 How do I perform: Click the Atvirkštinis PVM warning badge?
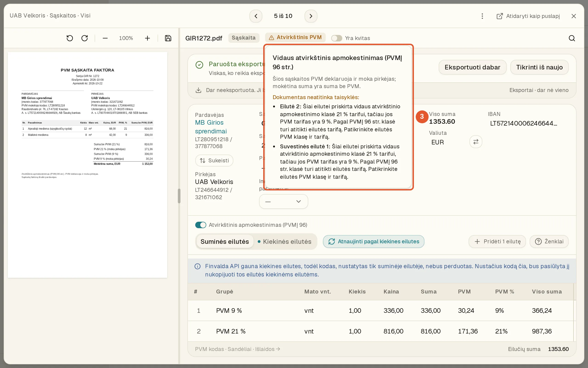[x=295, y=37]
